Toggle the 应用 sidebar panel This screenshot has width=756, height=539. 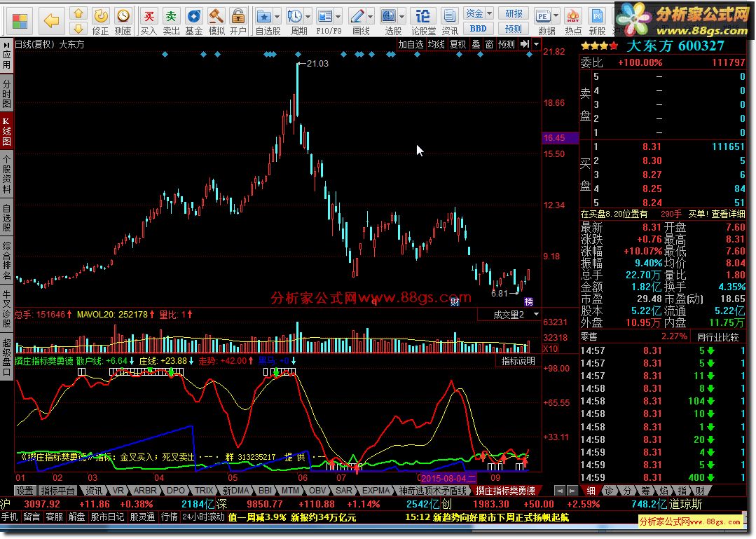tap(7, 56)
